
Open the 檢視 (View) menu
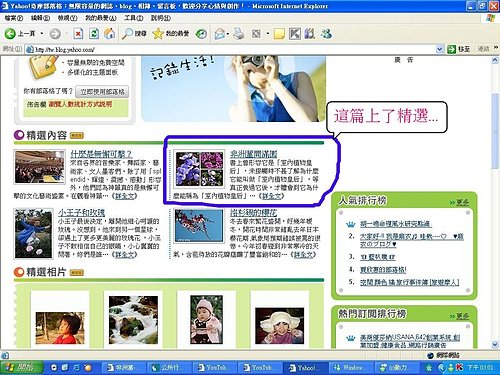tap(67, 18)
